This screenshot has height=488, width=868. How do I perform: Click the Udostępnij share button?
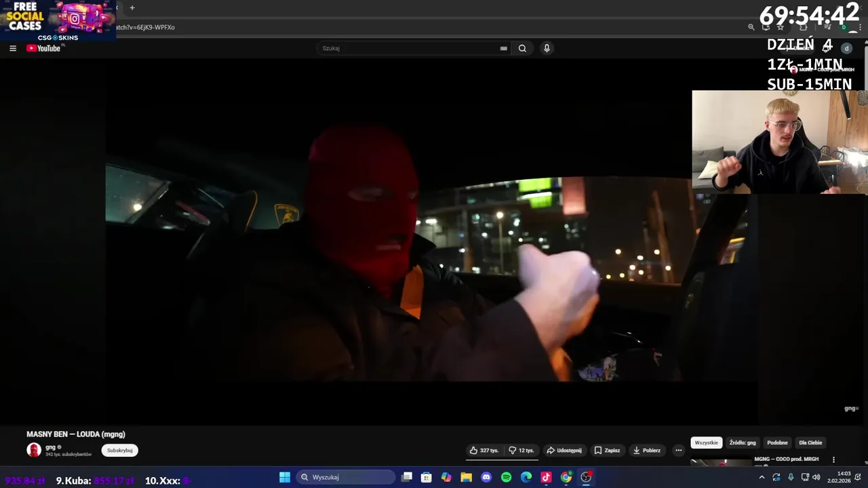[564, 450]
